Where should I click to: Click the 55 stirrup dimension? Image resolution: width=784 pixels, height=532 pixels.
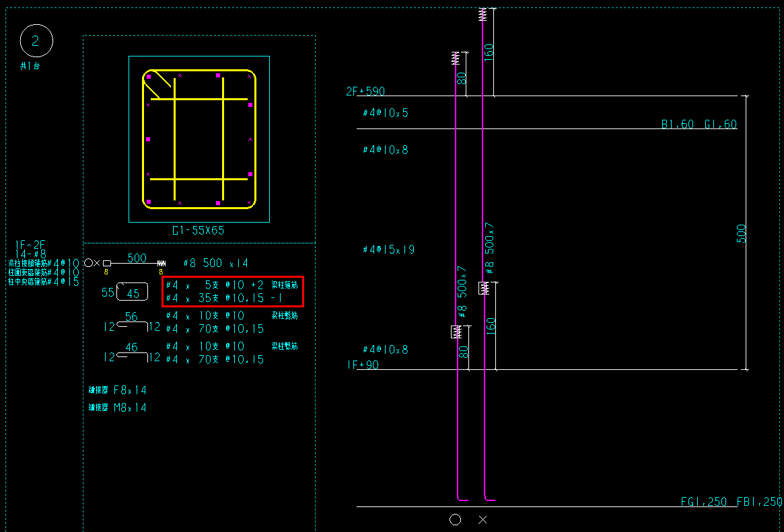[108, 292]
